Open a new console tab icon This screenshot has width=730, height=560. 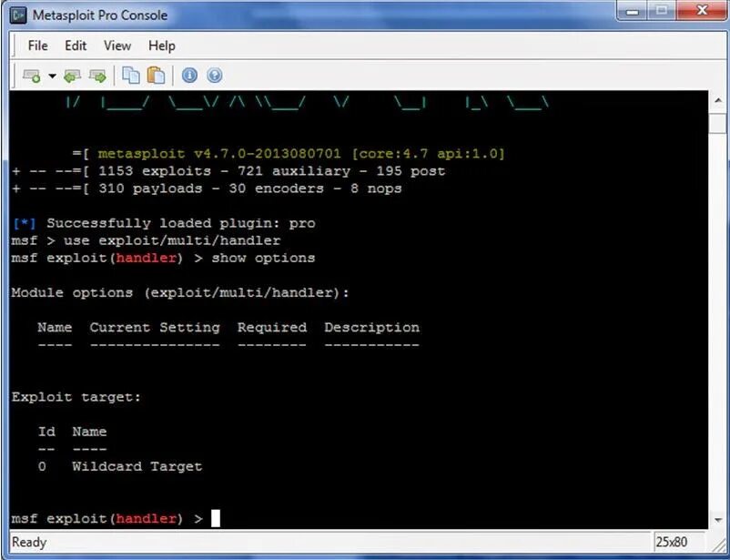pos(32,76)
